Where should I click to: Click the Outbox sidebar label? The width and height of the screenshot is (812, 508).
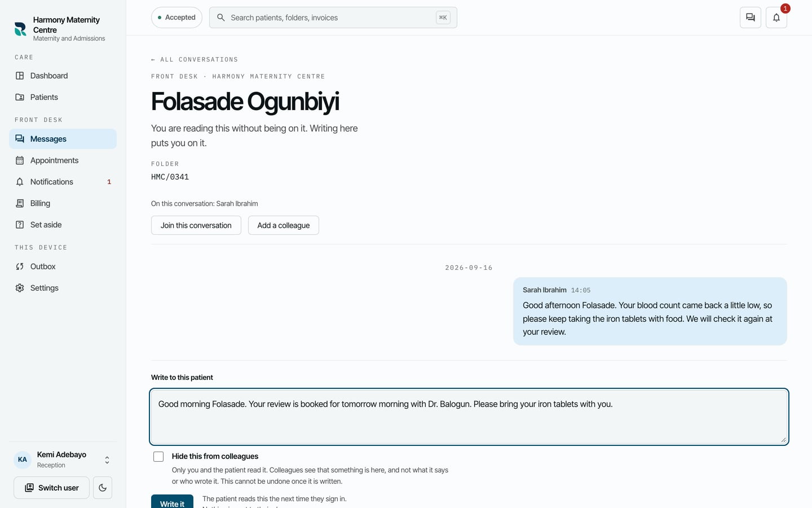[x=43, y=266]
